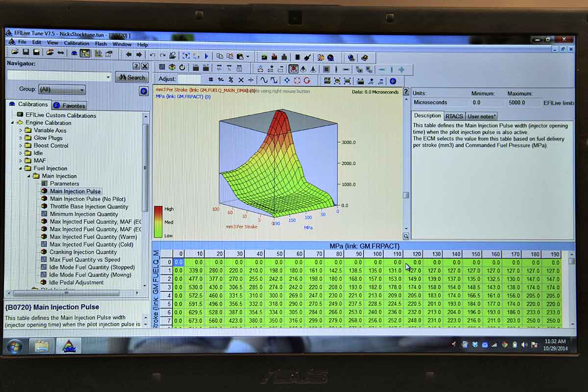Select Main Injection Pulse (No Pilot) item
This screenshot has width=588, height=392.
tap(87, 199)
